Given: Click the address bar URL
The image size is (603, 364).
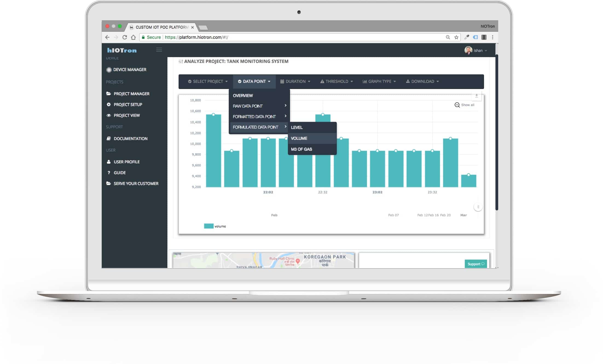Looking at the screenshot, I should pyautogui.click(x=196, y=37).
